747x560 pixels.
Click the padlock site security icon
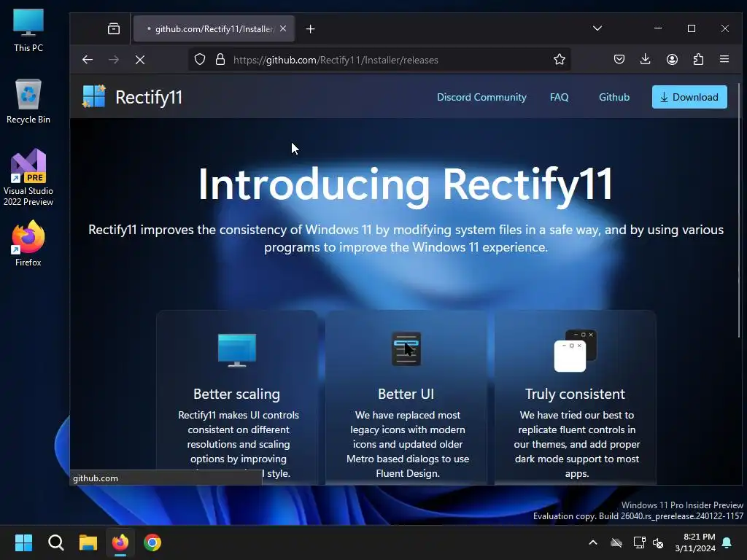click(x=220, y=60)
